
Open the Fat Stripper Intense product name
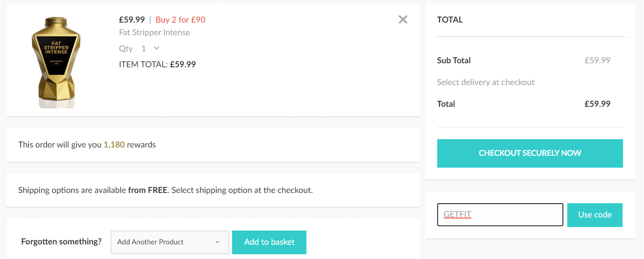tap(154, 32)
